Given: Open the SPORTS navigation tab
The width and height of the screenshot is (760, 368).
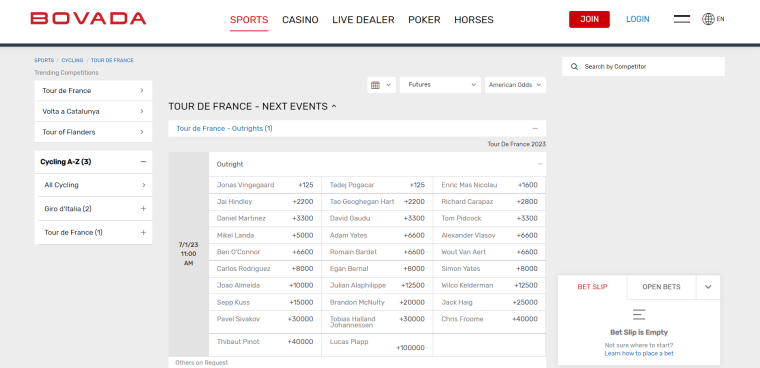Looking at the screenshot, I should pos(249,20).
